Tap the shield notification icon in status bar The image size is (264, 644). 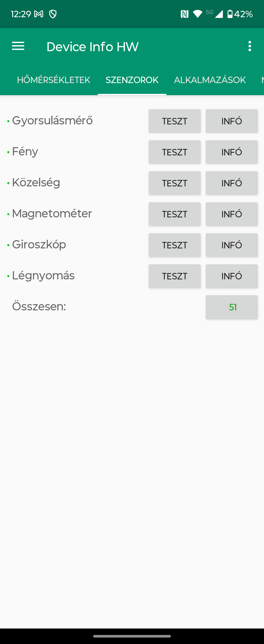coord(53,14)
